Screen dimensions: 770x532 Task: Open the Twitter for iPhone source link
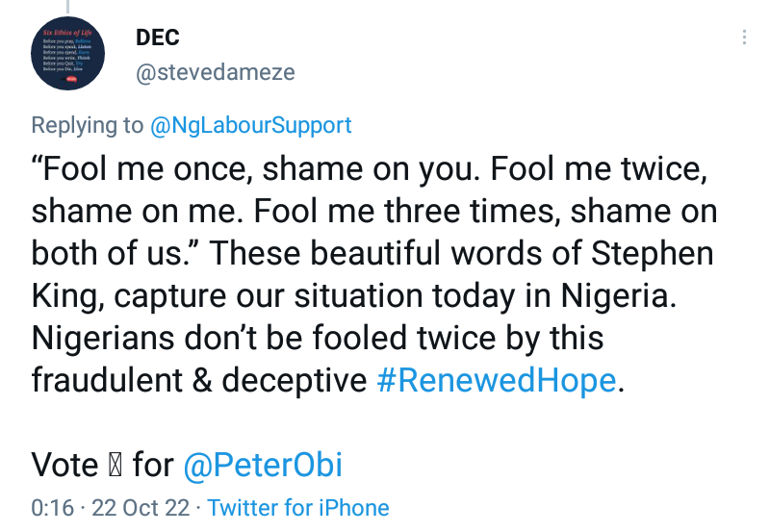[298, 508]
